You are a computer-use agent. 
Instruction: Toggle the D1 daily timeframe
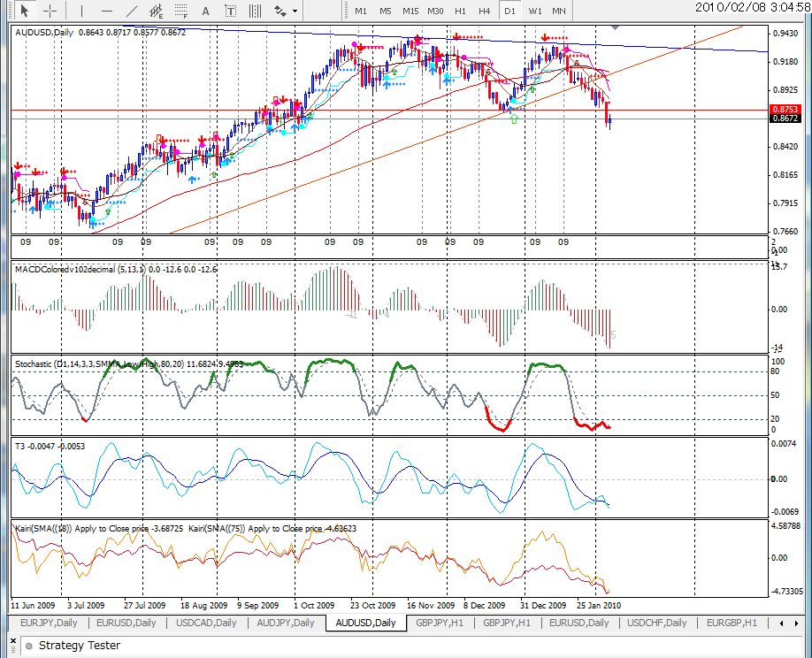509,11
